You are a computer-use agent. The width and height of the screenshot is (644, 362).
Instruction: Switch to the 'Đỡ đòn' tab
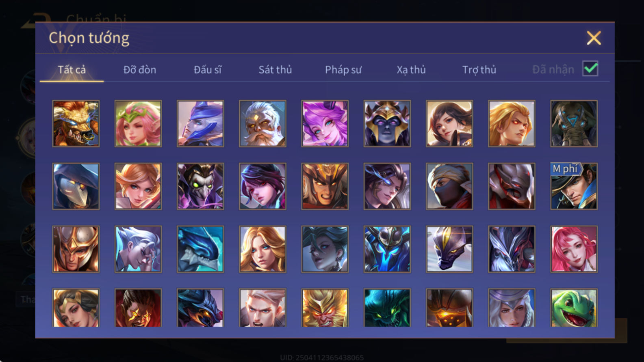click(140, 70)
